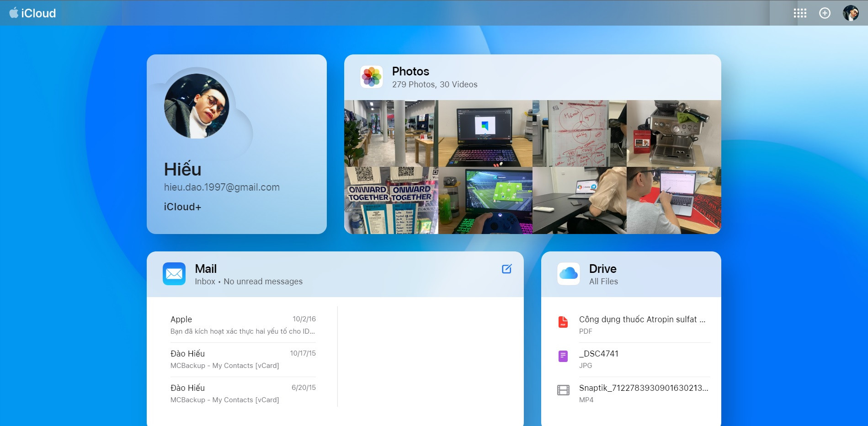Screen dimensions: 868x426
Task: Open the Drive widget title
Action: tap(602, 269)
